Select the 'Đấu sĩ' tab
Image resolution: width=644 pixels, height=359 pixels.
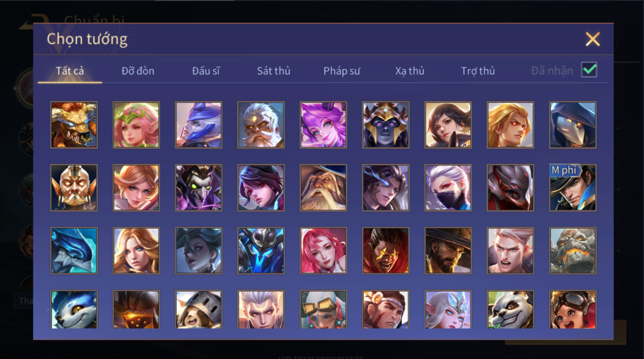tap(206, 71)
